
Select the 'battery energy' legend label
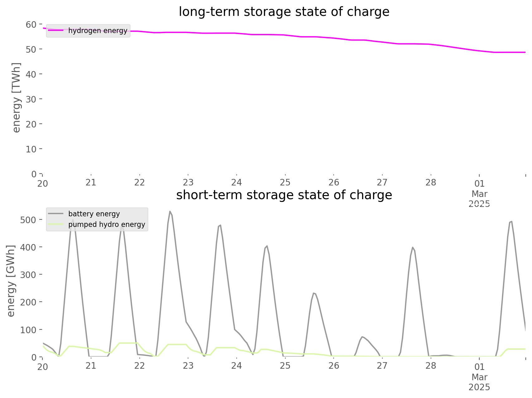94,214
